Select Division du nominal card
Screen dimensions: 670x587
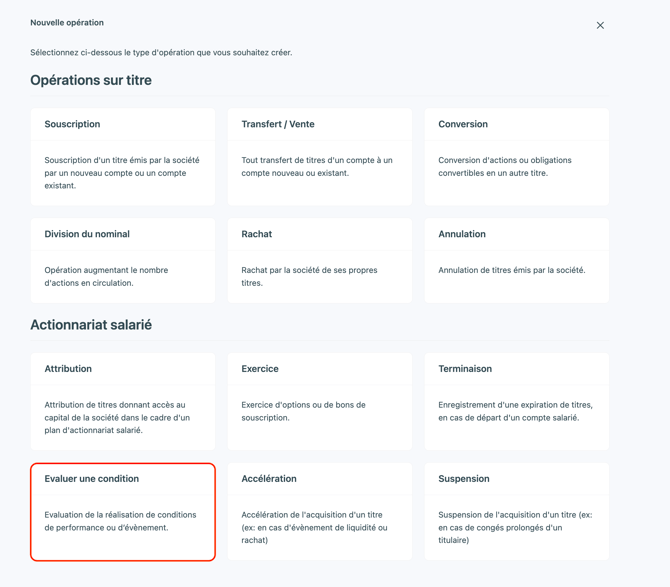pyautogui.click(x=123, y=261)
